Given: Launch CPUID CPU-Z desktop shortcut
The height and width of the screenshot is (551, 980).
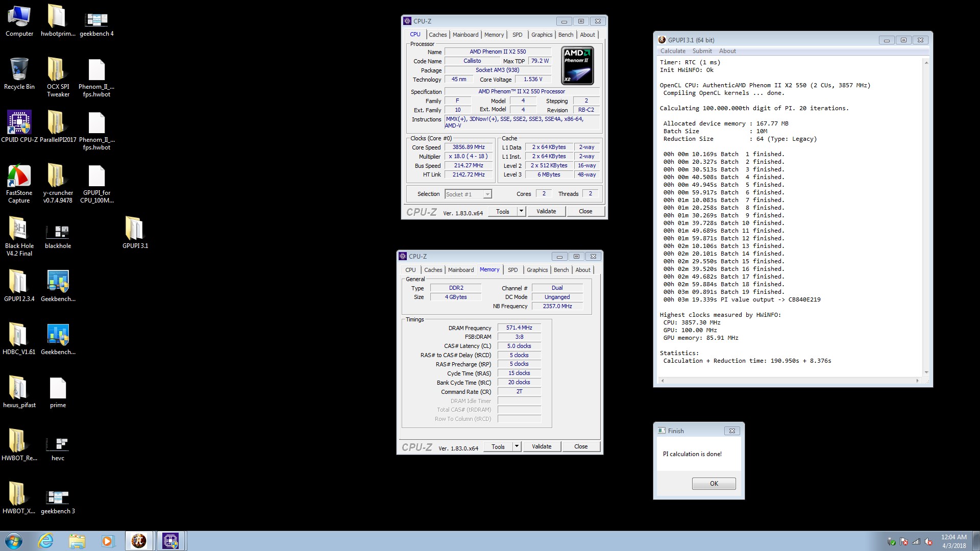Looking at the screenshot, I should click(19, 127).
